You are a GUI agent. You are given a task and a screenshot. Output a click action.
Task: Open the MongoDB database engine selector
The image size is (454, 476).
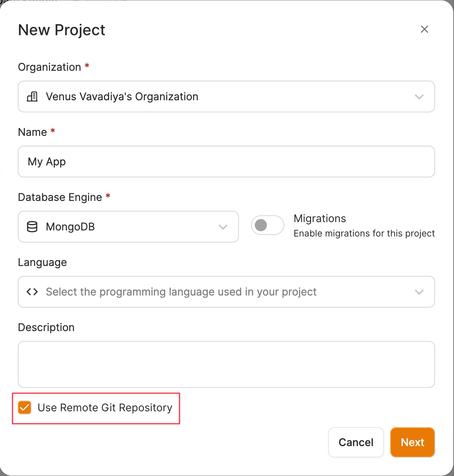pyautogui.click(x=128, y=227)
